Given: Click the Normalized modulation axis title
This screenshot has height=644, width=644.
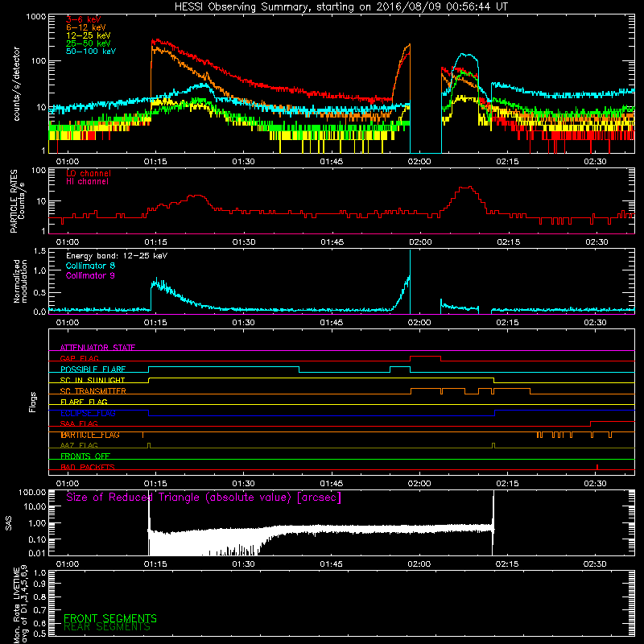Looking at the screenshot, I should point(20,281).
